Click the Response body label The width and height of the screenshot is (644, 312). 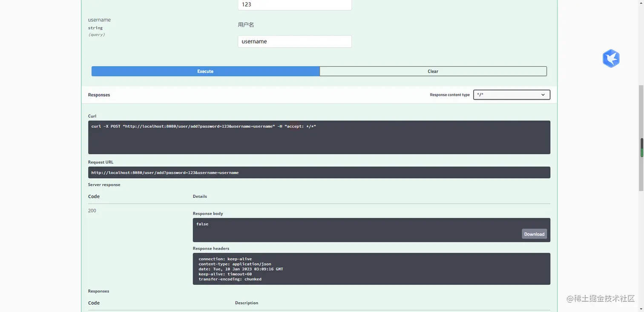[208, 214]
